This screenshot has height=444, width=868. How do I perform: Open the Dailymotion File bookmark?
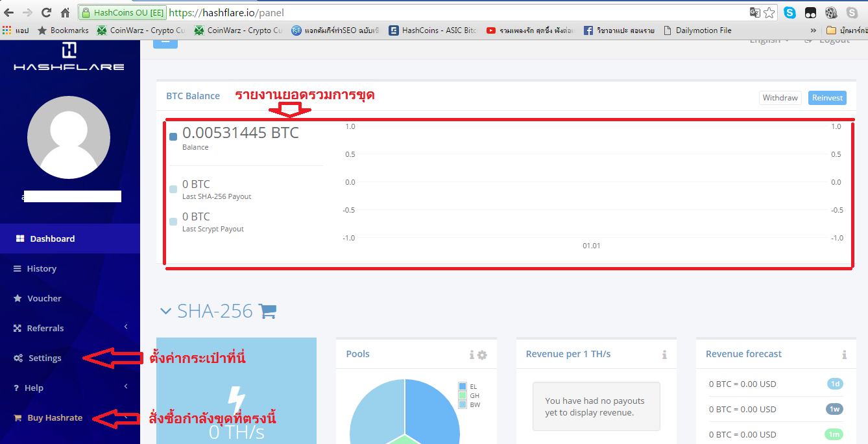click(x=697, y=30)
